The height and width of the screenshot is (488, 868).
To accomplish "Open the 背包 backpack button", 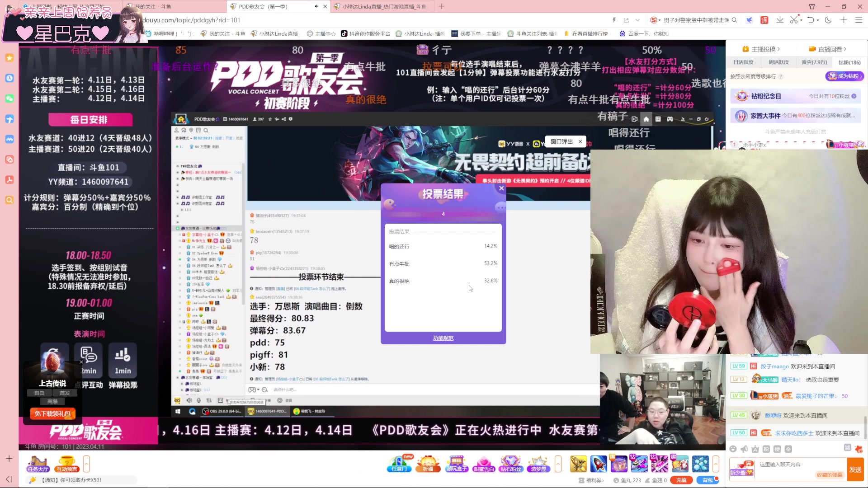I will point(708,480).
